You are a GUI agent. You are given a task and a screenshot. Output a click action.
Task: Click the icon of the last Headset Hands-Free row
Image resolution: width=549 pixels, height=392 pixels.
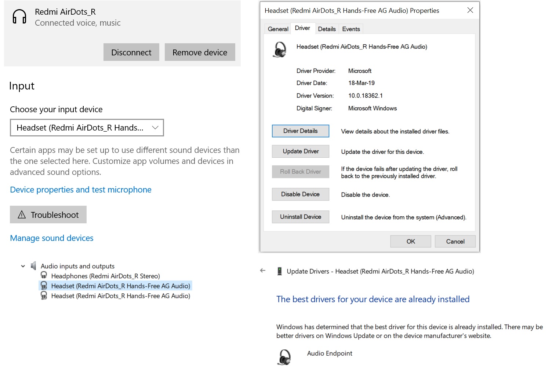pyautogui.click(x=44, y=295)
